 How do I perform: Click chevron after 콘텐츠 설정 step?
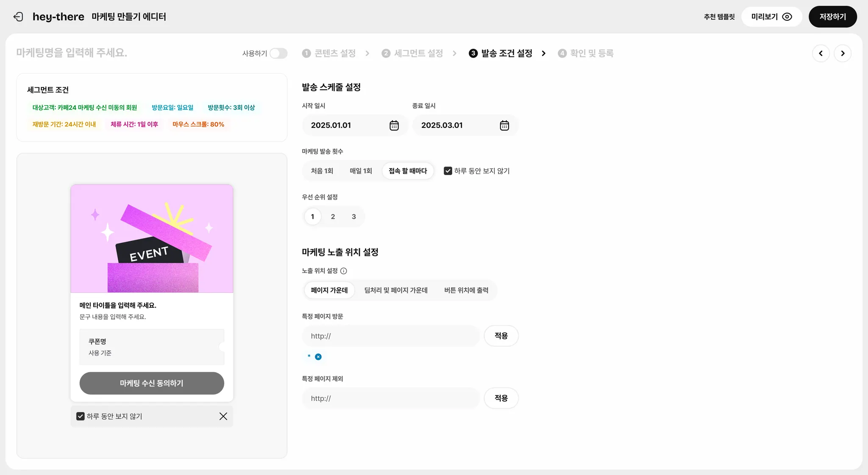click(367, 53)
